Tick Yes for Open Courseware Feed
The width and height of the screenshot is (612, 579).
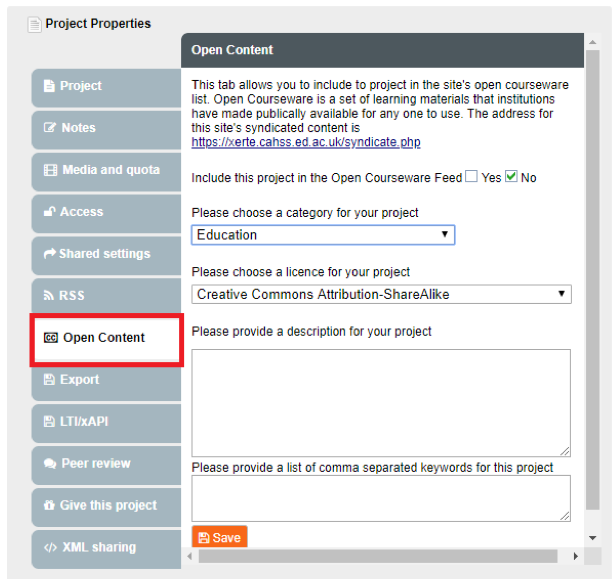pos(472,177)
